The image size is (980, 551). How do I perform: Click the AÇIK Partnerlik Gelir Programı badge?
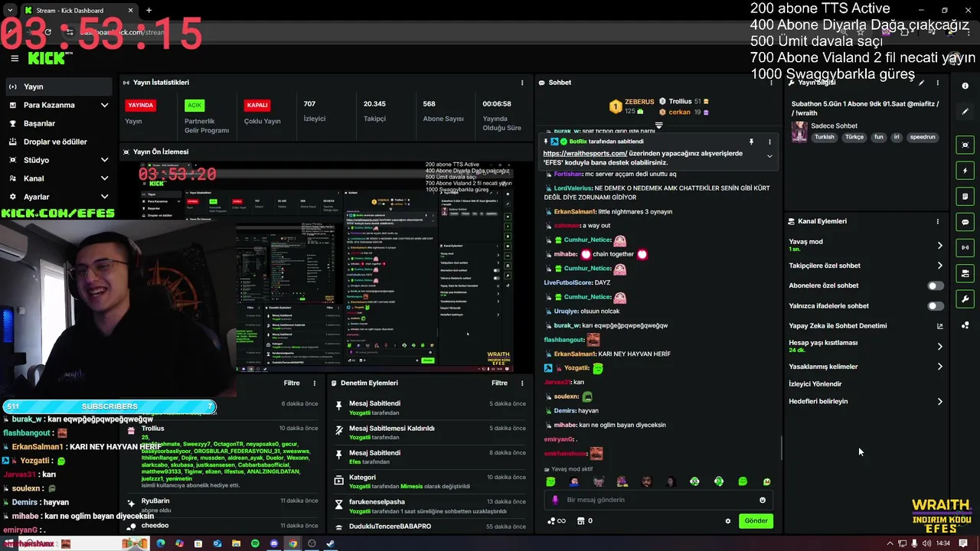click(x=194, y=106)
